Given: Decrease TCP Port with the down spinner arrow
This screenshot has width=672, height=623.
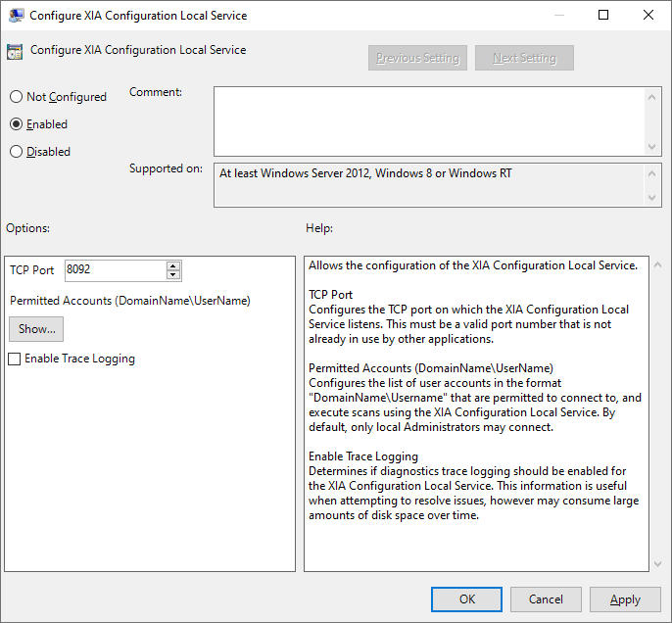Looking at the screenshot, I should pyautogui.click(x=173, y=274).
